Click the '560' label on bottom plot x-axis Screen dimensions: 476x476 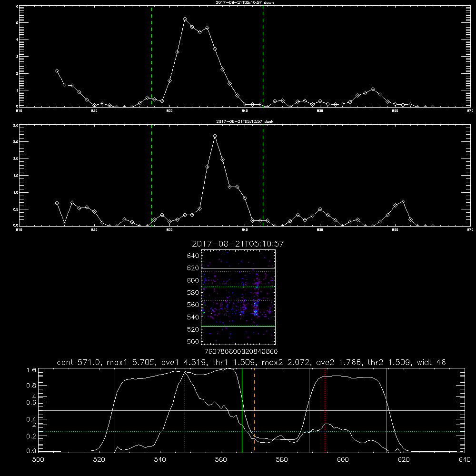[x=221, y=460]
